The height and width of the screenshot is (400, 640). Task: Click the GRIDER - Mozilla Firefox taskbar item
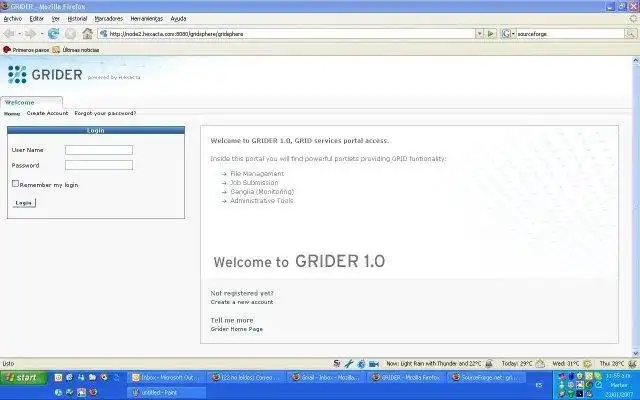[407, 378]
